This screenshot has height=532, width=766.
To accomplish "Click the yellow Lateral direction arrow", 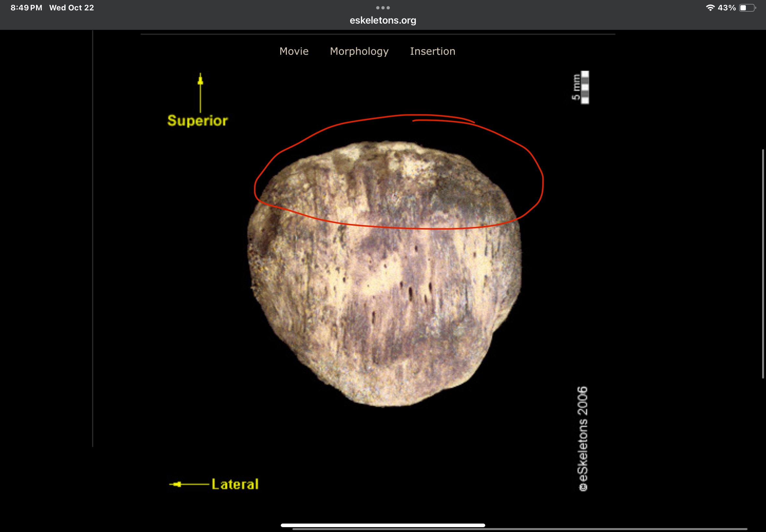I will (x=189, y=484).
